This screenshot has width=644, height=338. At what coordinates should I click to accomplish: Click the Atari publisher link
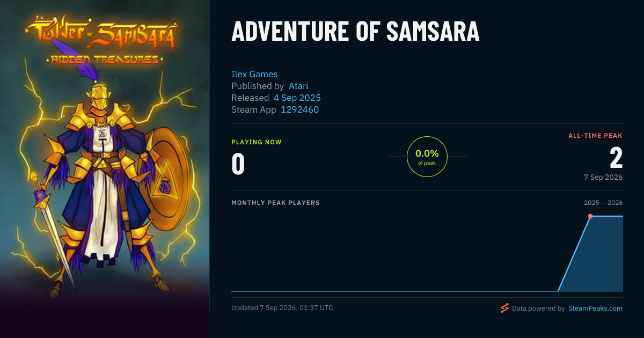point(298,86)
